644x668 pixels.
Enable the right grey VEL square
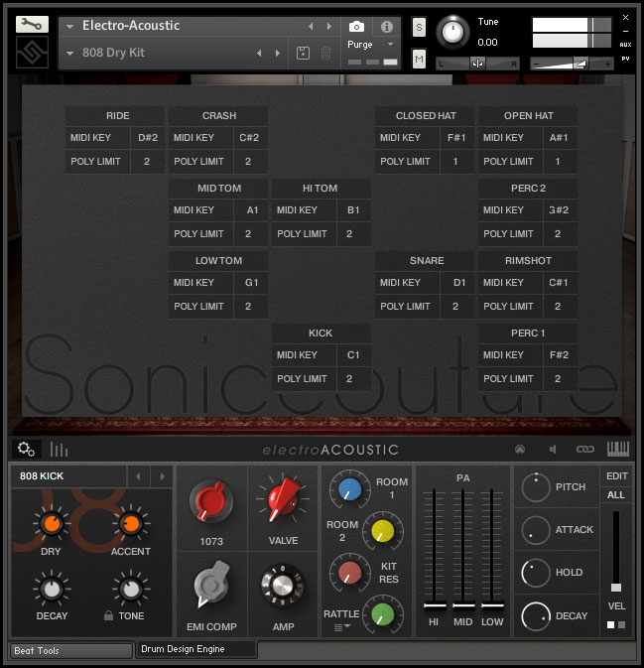pos(621,625)
